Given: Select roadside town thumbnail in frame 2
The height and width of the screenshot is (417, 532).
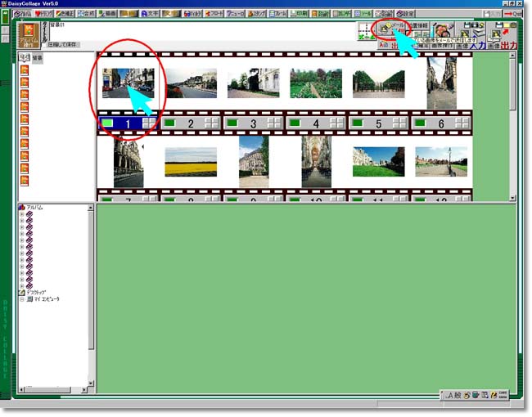Looking at the screenshot, I should coord(191,83).
